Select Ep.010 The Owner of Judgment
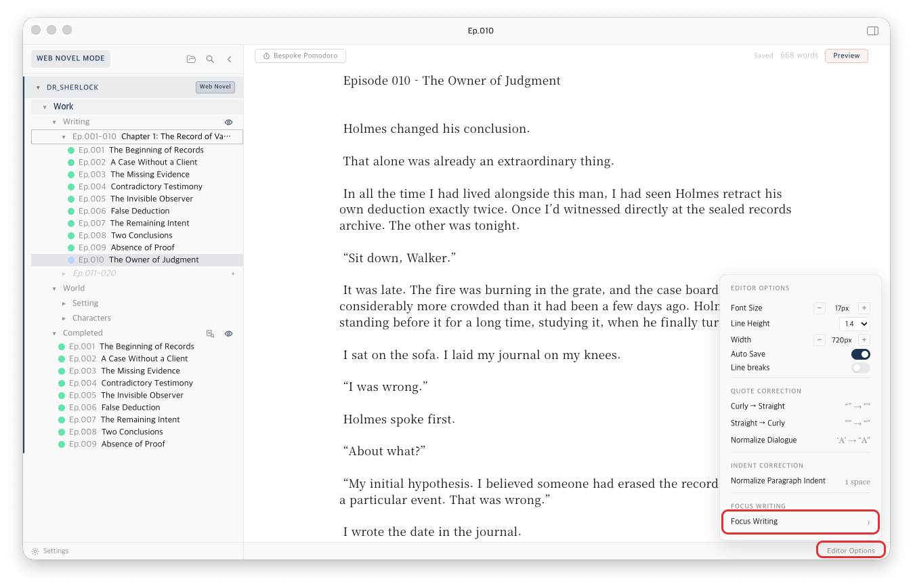The height and width of the screenshot is (588, 913). [x=137, y=260]
